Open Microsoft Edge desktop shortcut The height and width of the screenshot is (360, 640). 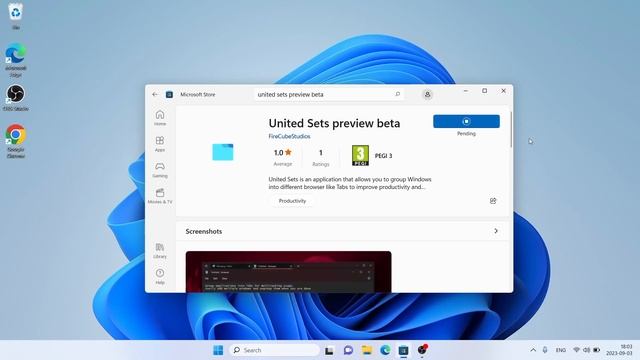(16, 60)
